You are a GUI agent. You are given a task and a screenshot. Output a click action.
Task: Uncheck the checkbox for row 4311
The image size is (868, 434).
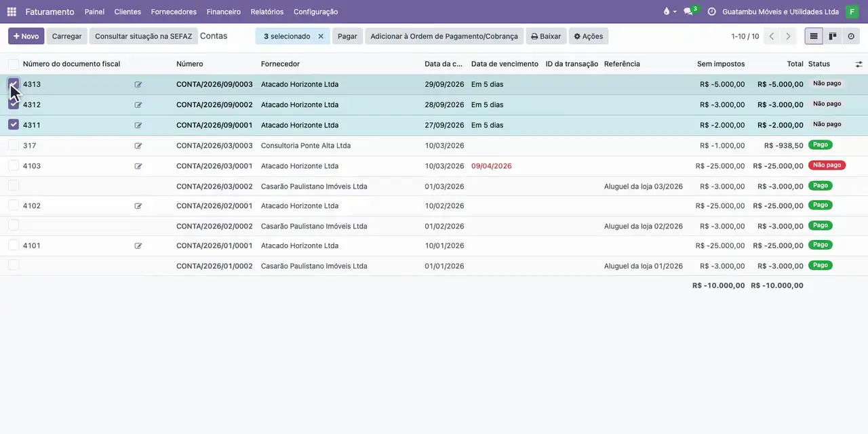pyautogui.click(x=14, y=125)
